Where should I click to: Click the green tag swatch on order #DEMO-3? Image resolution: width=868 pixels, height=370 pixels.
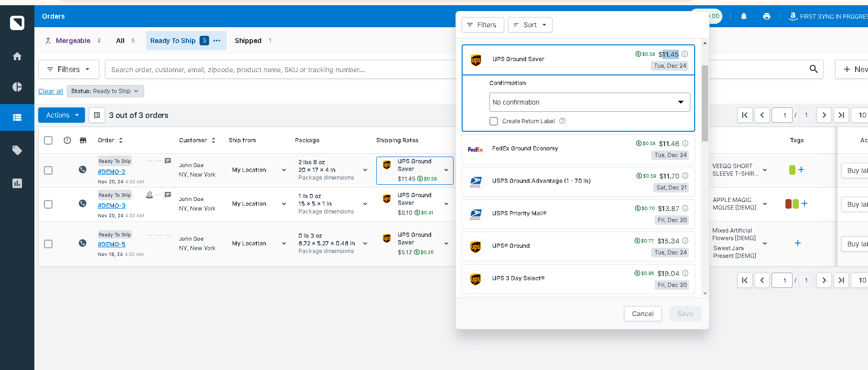click(795, 204)
